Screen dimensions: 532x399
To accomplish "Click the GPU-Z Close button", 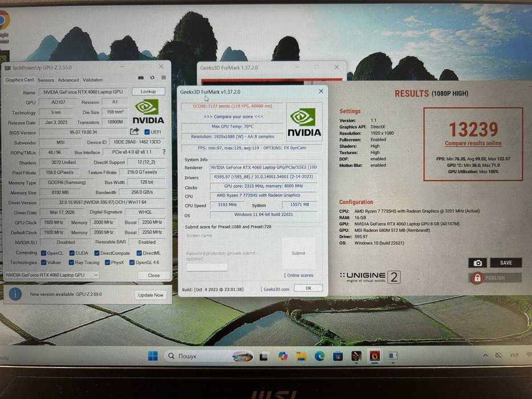I will (x=154, y=275).
